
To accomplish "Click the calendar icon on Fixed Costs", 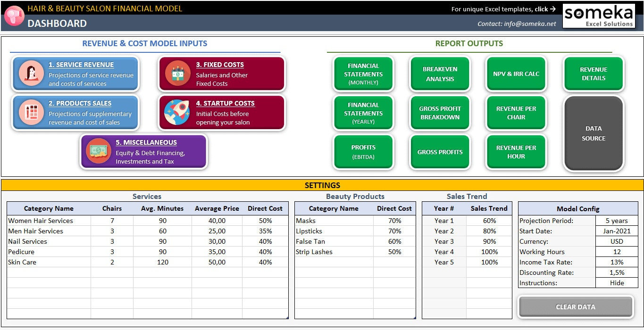I will [177, 74].
